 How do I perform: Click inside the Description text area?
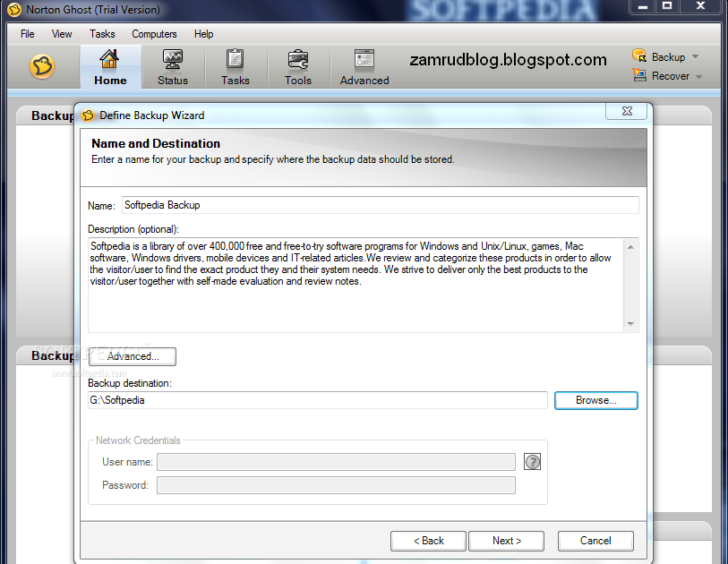(355, 285)
